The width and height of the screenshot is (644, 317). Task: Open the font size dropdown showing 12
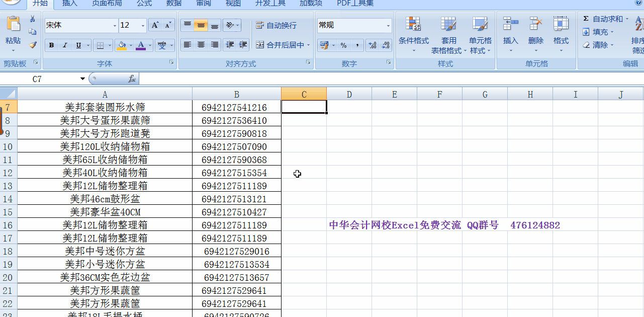tap(143, 25)
